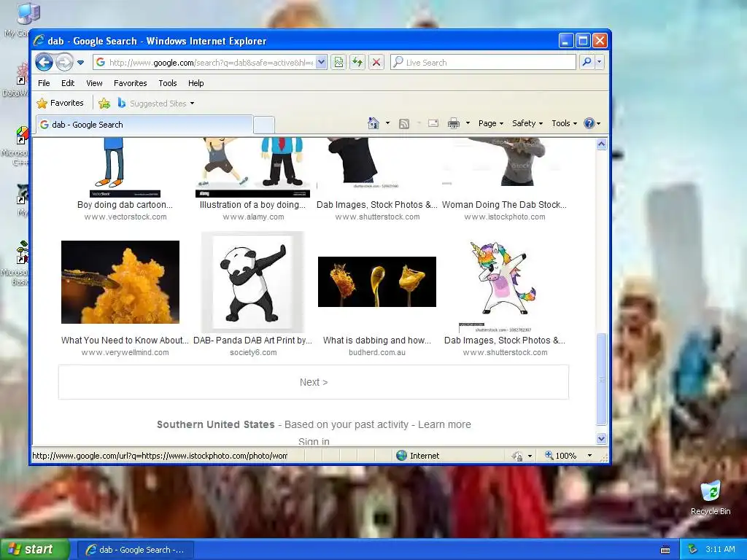
Task: Open the Edit menu
Action: tap(68, 83)
